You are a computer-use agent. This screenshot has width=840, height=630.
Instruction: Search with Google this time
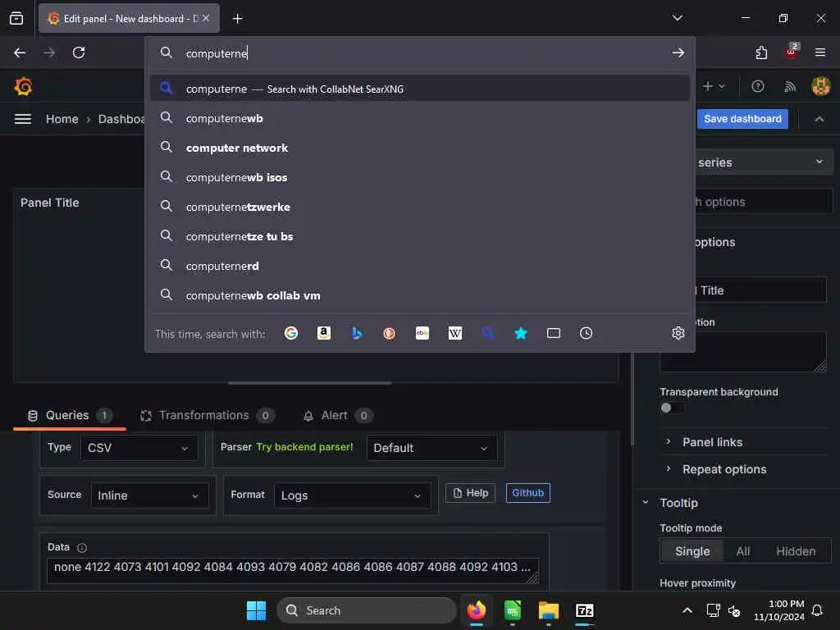pyautogui.click(x=291, y=333)
